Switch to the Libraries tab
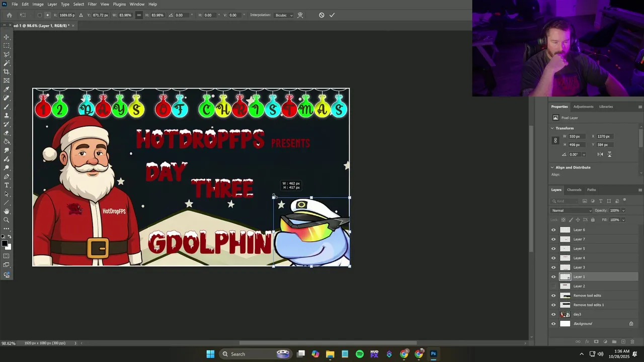The width and height of the screenshot is (644, 362). 606,107
